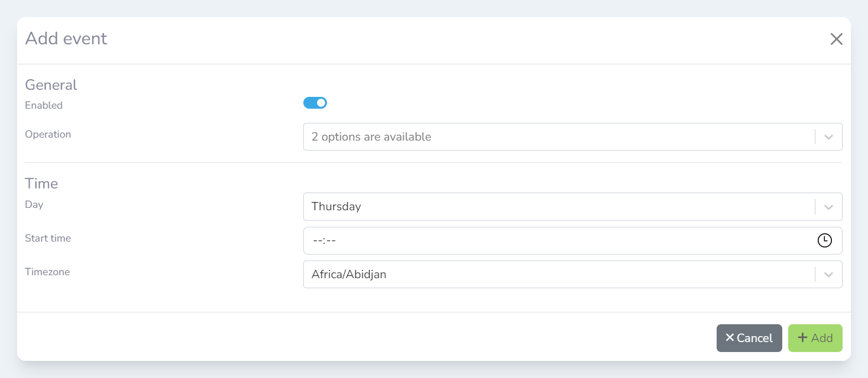Open the clock picker in Start time
Viewport: 868px width, 378px height.
824,240
